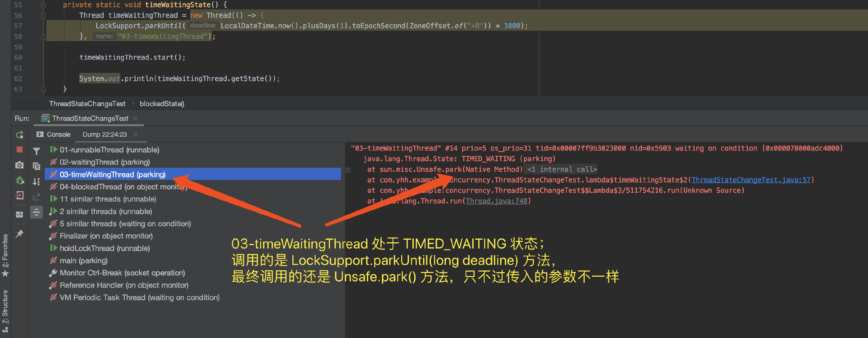Viewport: 868px width, 338px height.
Task: Toggle the Restore Layout icon
Action: (19, 214)
